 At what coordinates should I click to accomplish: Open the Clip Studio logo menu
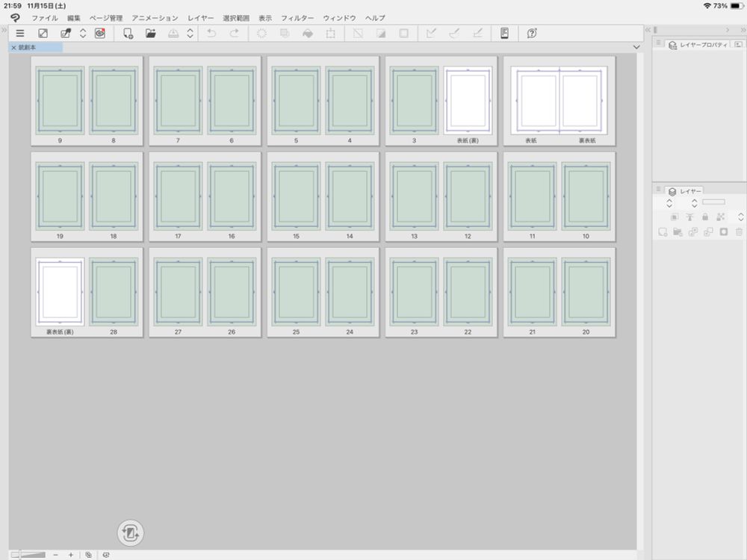click(x=15, y=18)
